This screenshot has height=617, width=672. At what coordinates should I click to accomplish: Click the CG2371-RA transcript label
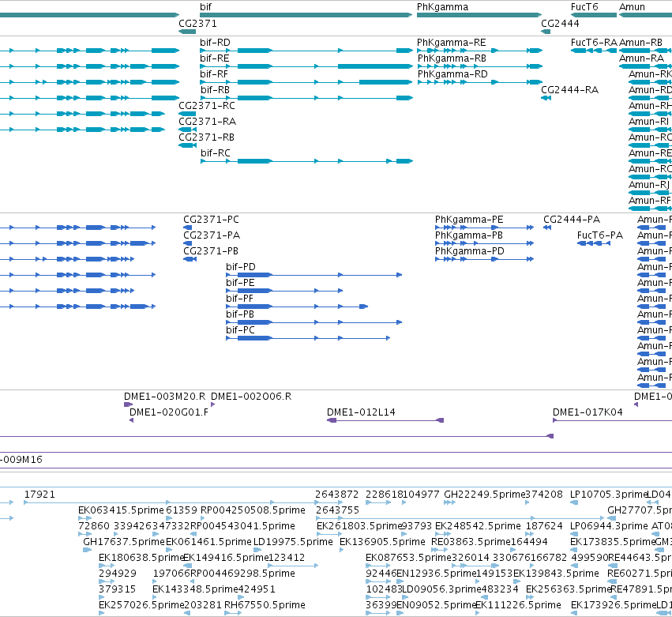[208, 122]
